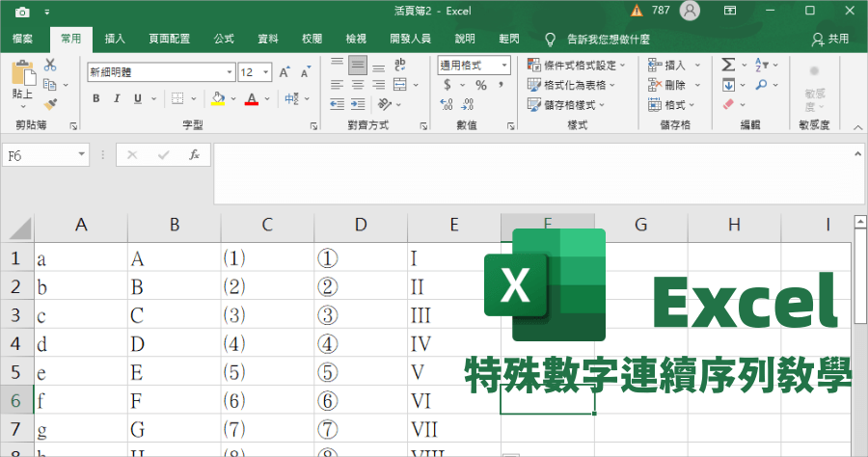Viewport: 868px width, 457px height.
Task: Apply comma style
Action: tap(501, 85)
